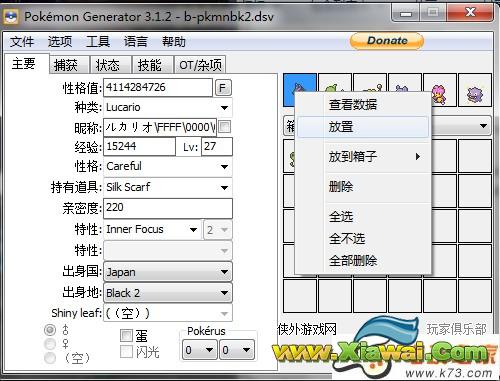Choose 查看数据 in the context menu
The width and height of the screenshot is (500, 381).
coord(363,105)
